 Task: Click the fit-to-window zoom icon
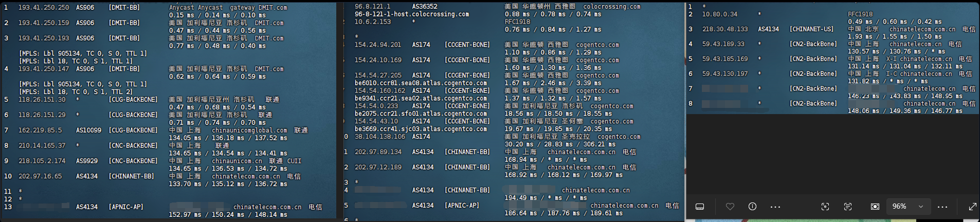(x=875, y=207)
